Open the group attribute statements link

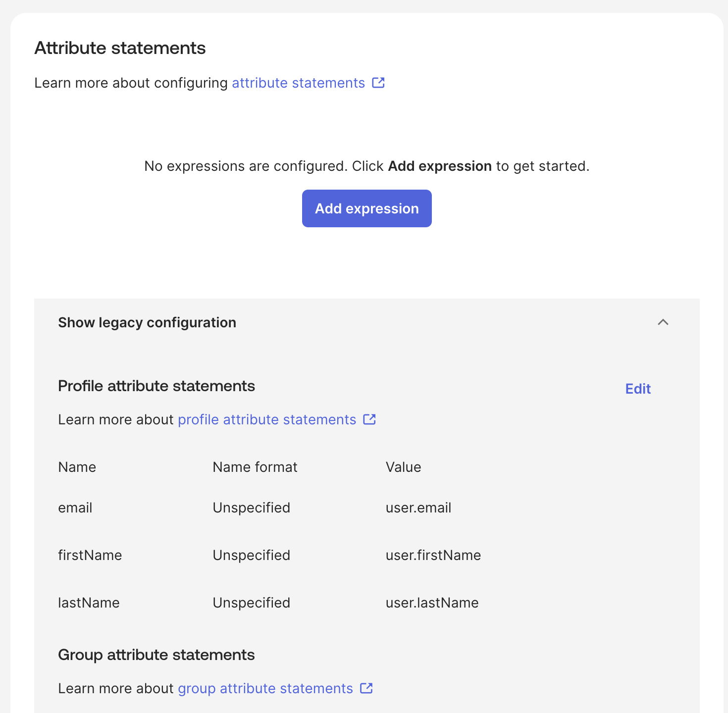[x=265, y=689]
